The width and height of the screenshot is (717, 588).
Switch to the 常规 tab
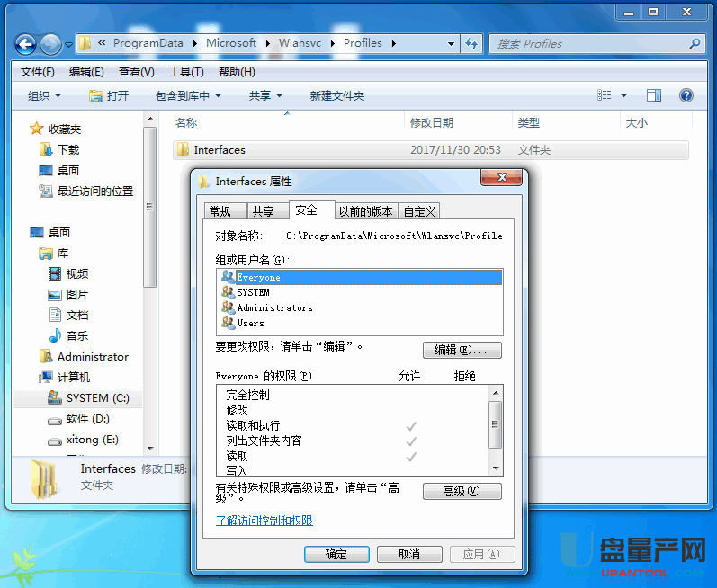[x=220, y=211]
